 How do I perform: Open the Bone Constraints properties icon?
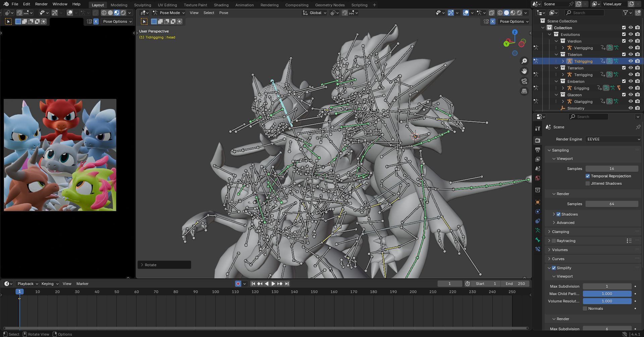[538, 249]
